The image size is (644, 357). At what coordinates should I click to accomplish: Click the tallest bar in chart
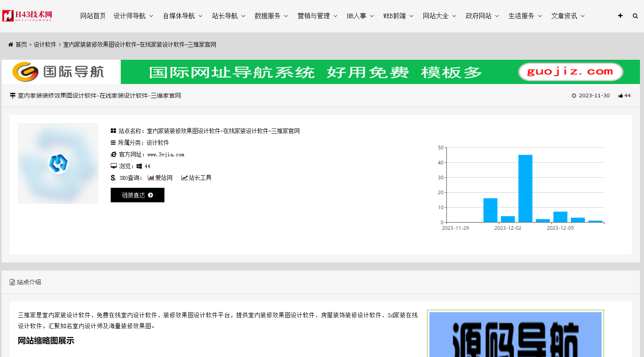525,188
